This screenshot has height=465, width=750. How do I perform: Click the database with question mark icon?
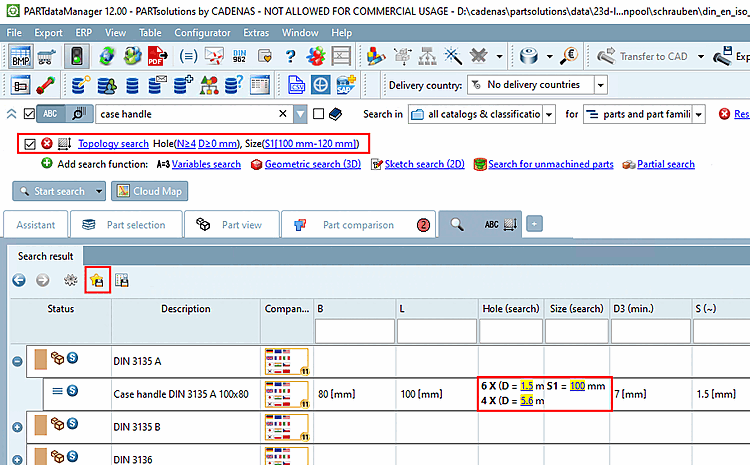[x=234, y=85]
